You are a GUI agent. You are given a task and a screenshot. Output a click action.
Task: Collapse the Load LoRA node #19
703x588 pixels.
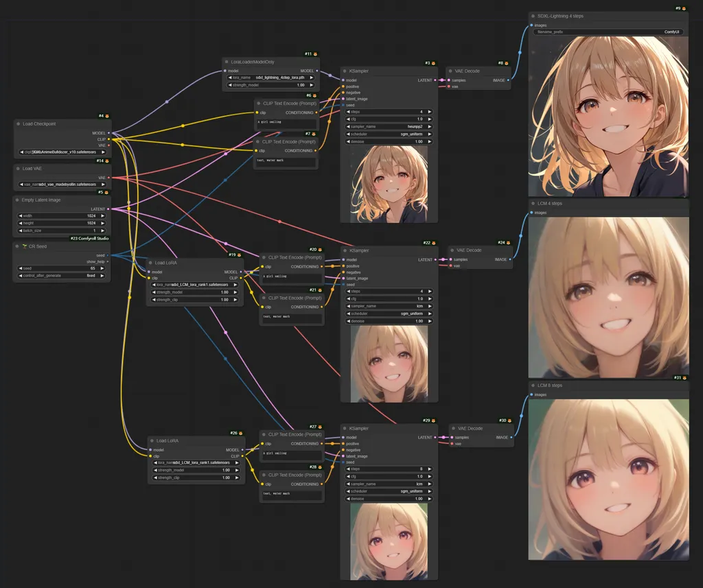(150, 262)
